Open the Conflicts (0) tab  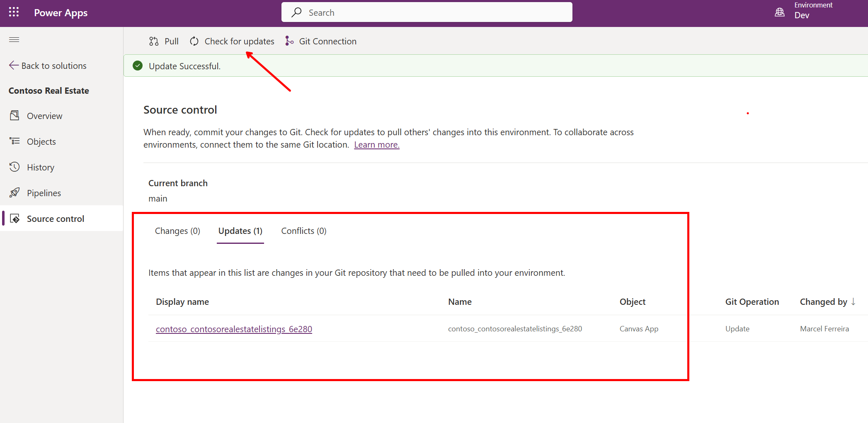[x=303, y=231]
